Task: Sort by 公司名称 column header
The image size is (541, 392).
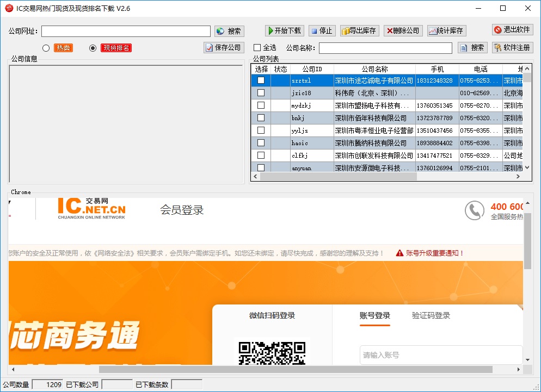Action: (x=374, y=69)
